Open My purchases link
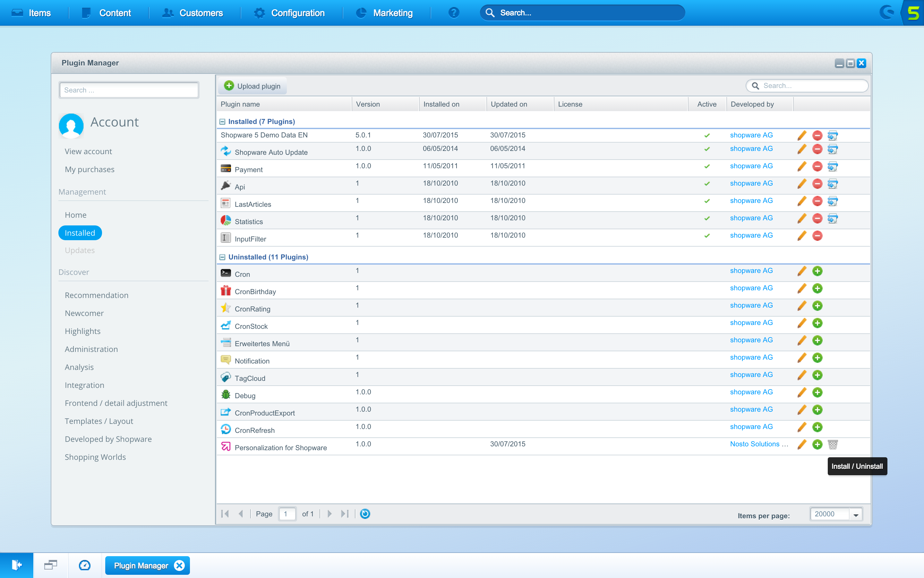This screenshot has width=924, height=578. [89, 169]
